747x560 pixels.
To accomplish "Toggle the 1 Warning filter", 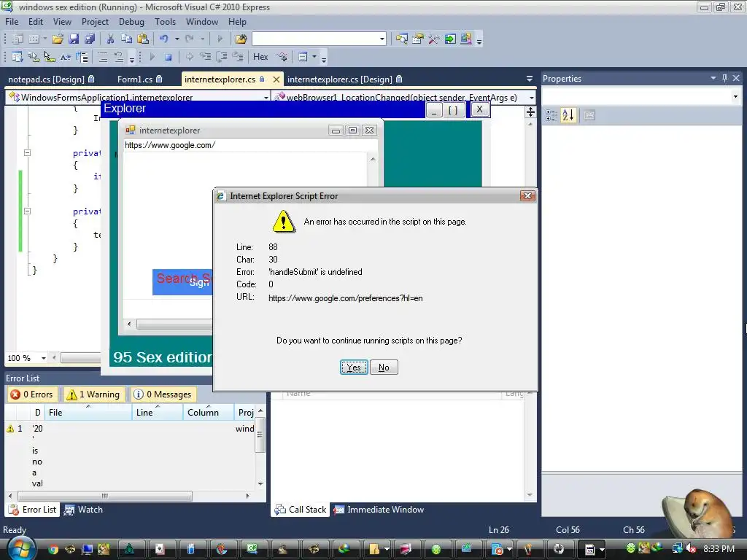I will [x=94, y=394].
